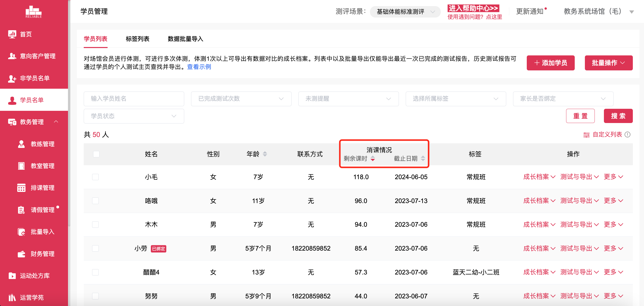Open the 查看示例 link
Image resolution: width=644 pixels, height=306 pixels.
[x=199, y=67]
